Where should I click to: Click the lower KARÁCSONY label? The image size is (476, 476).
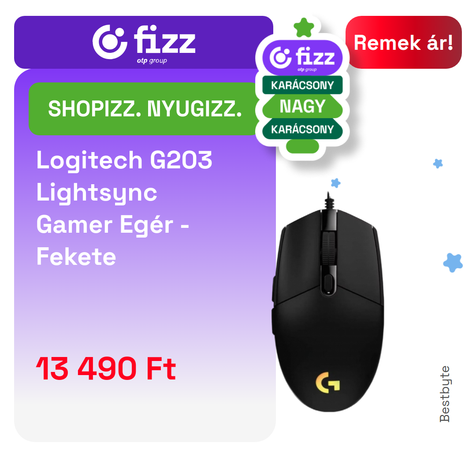tap(302, 129)
